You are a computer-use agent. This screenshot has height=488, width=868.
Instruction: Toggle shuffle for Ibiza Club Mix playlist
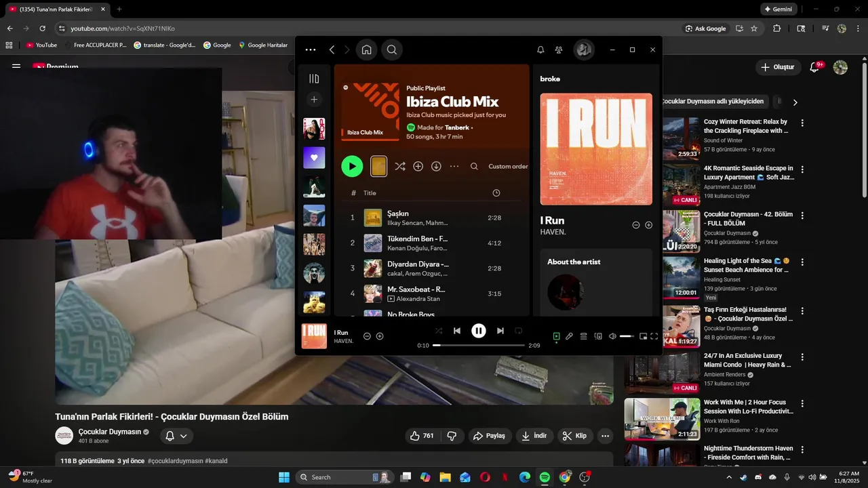click(400, 166)
